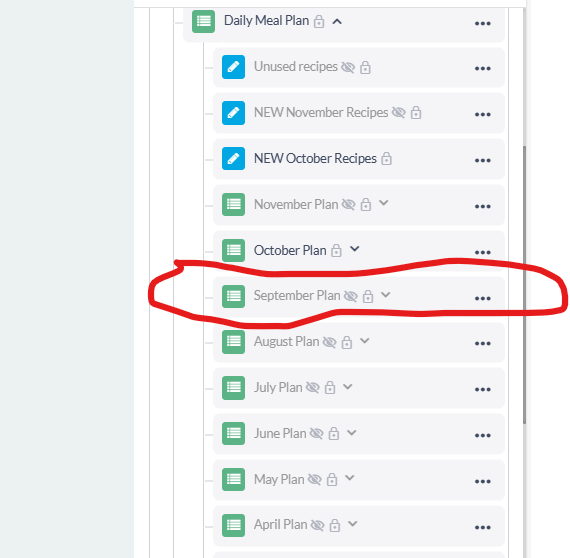Open the three-dot menu for Daily Meal Plan
This screenshot has height=558, width=570.
pyautogui.click(x=483, y=24)
